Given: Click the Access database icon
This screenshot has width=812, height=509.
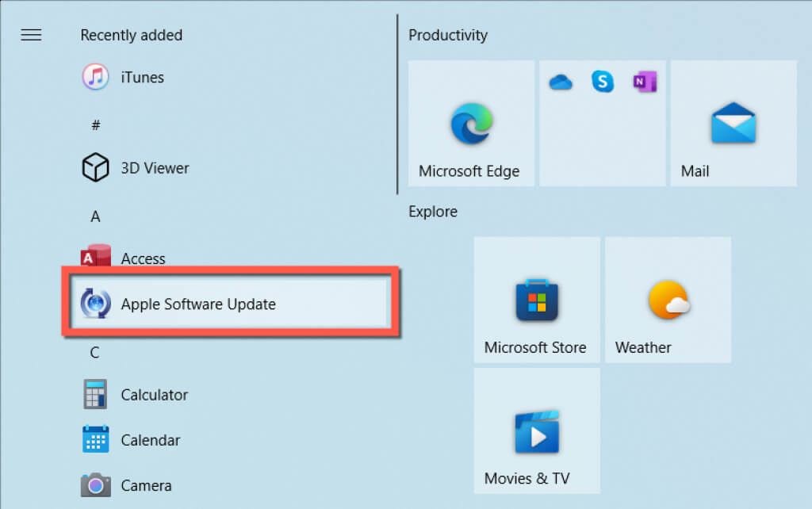Looking at the screenshot, I should pos(95,255).
